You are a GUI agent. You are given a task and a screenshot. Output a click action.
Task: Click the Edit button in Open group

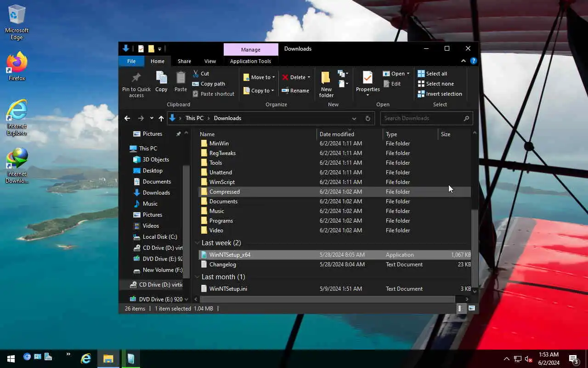[x=392, y=84]
